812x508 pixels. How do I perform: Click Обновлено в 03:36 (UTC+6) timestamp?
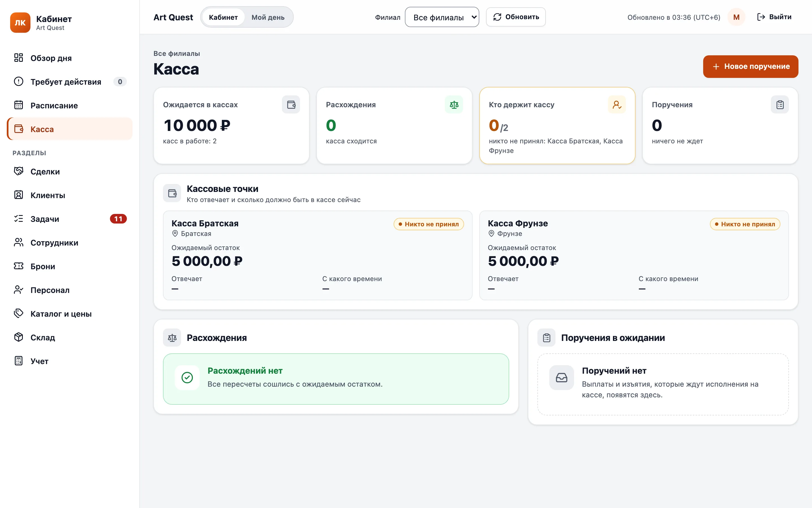[674, 17]
